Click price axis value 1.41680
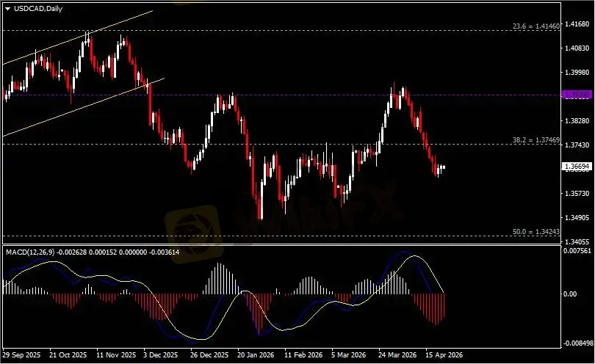This screenshot has height=364, width=595. (577, 24)
